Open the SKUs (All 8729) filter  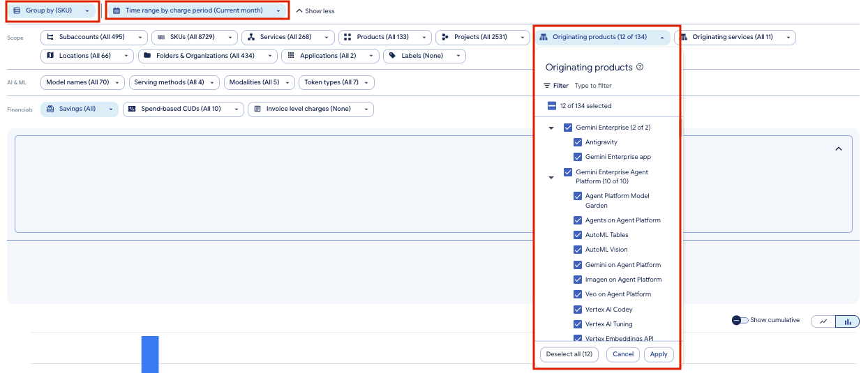[x=194, y=37]
